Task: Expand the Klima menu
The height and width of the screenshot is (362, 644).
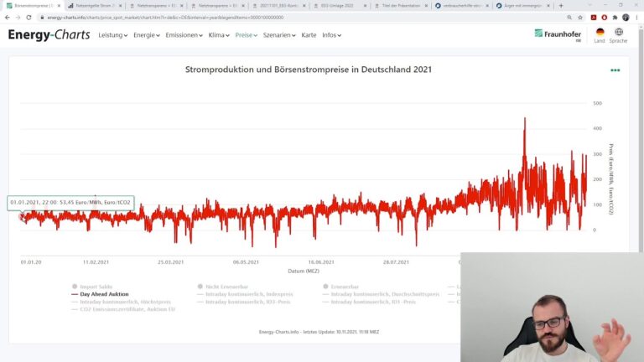Action: coord(219,35)
